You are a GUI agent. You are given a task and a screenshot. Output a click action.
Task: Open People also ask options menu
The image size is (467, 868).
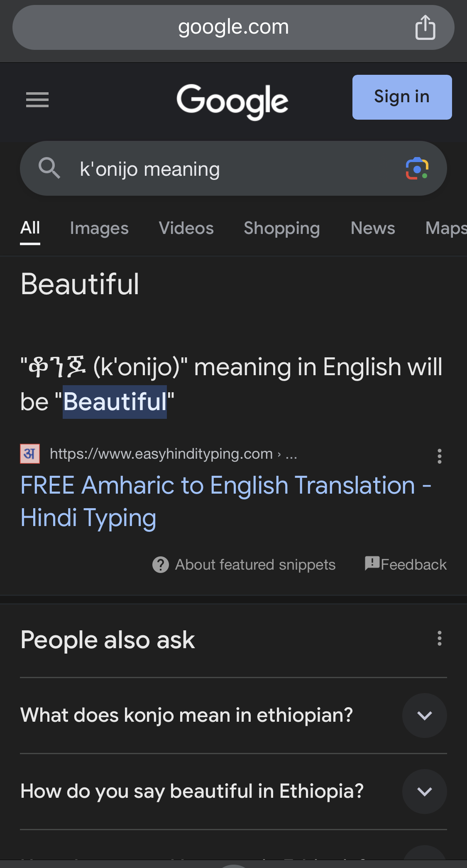point(439,638)
